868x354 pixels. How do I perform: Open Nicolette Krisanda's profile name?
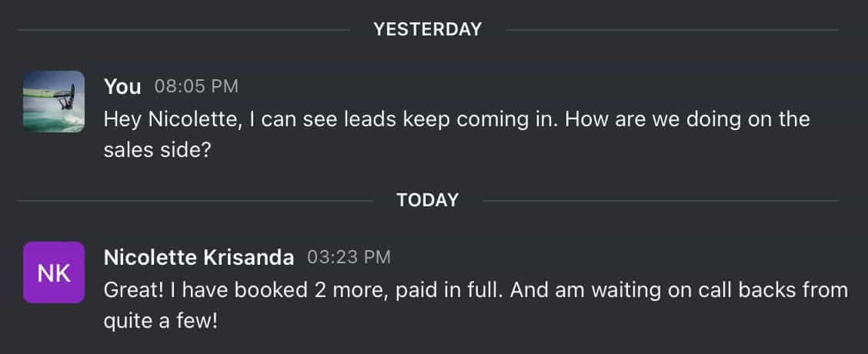click(199, 257)
